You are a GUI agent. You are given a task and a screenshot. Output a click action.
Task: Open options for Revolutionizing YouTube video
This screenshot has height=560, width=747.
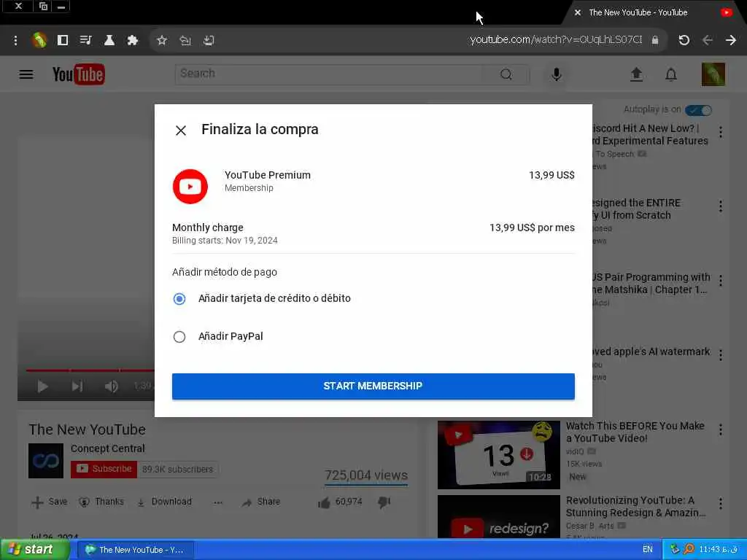[x=721, y=504]
